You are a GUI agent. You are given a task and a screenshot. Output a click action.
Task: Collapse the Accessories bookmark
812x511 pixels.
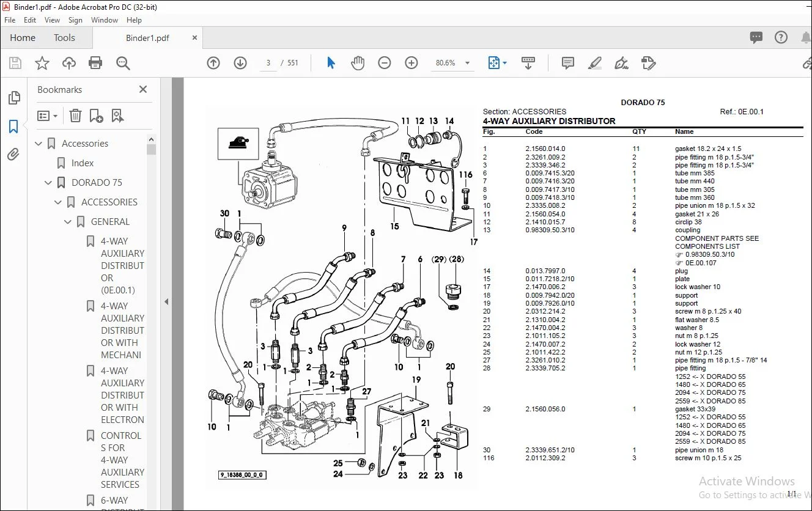coord(39,144)
